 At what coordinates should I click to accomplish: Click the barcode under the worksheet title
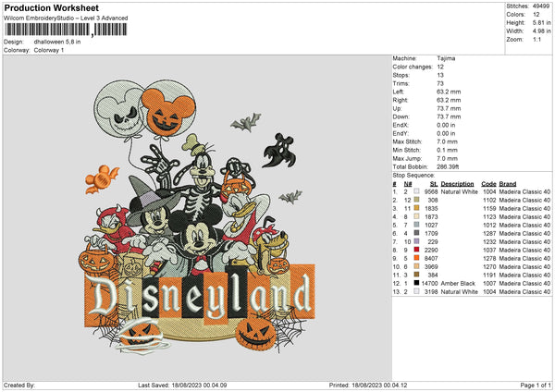[66, 30]
